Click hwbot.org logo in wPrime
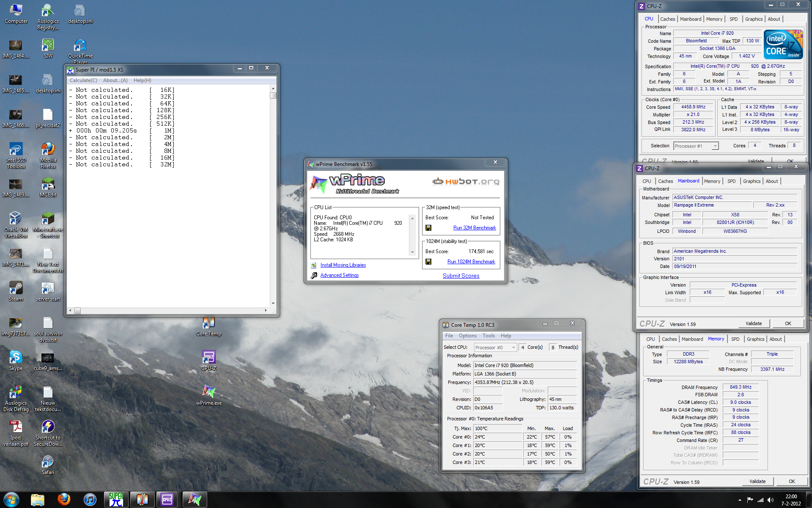 pyautogui.click(x=466, y=182)
